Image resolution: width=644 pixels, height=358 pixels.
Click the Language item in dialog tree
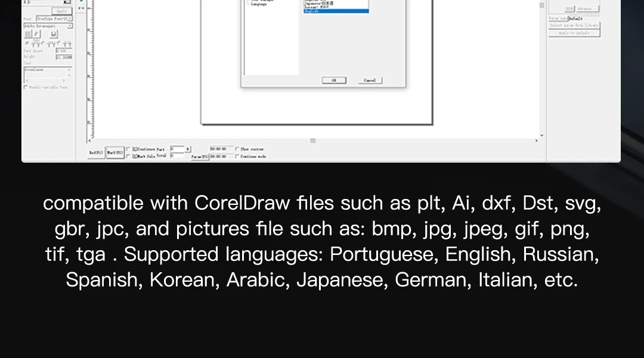tap(259, 4)
